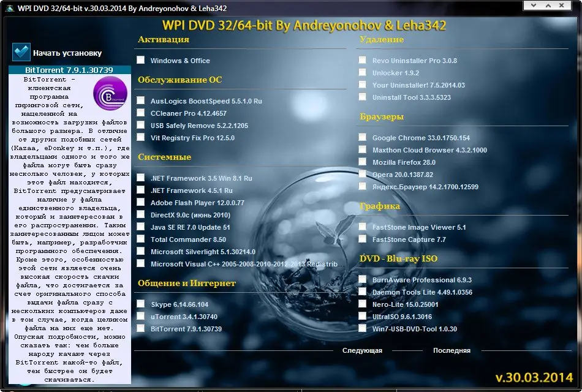Select USB Safely Remove 5.2.2.1205 checkbox
The height and width of the screenshot is (392, 582).
point(141,125)
